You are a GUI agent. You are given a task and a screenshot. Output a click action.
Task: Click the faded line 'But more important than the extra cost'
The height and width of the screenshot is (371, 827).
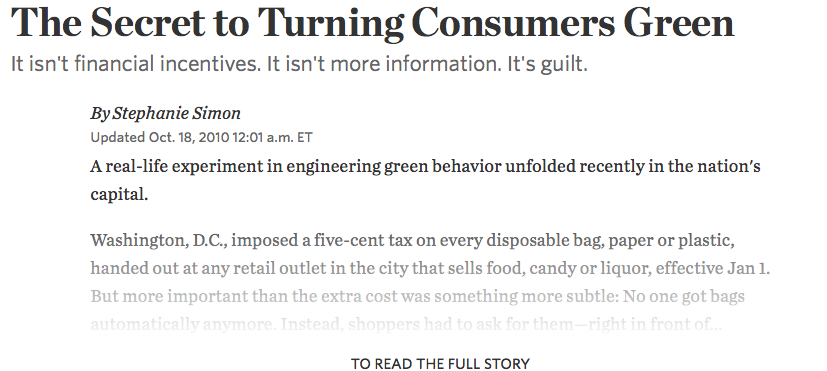[417, 296]
